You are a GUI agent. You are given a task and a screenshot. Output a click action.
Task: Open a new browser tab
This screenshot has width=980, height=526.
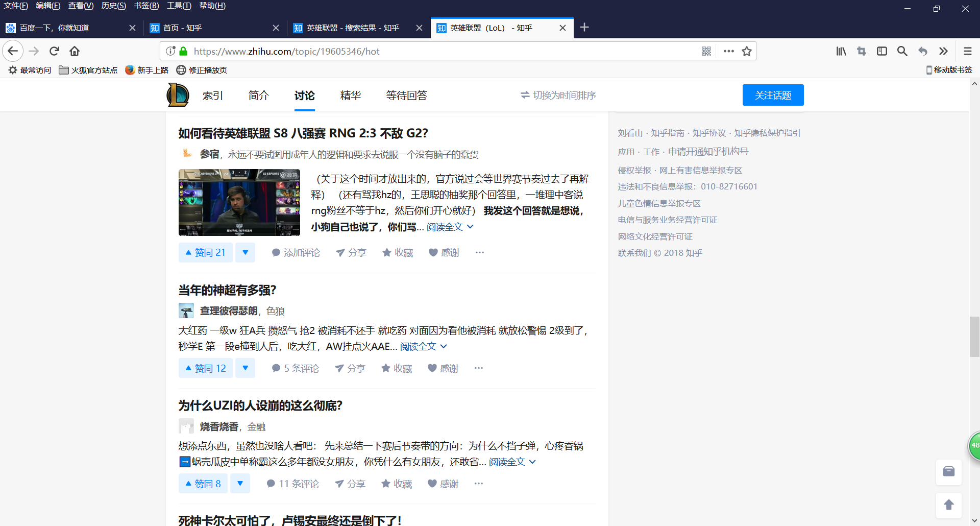pos(584,28)
